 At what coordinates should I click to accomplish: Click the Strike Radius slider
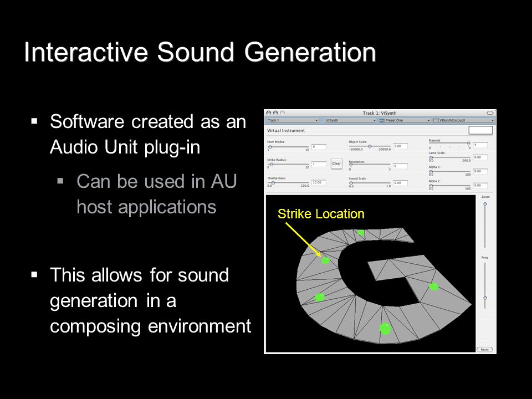(288, 165)
